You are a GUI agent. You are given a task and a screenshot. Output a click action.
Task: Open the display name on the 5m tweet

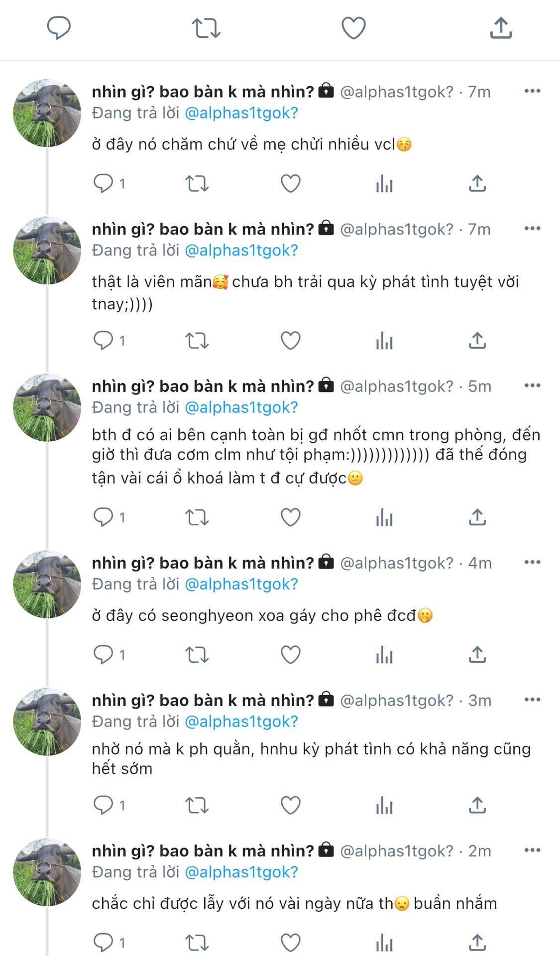click(x=203, y=386)
